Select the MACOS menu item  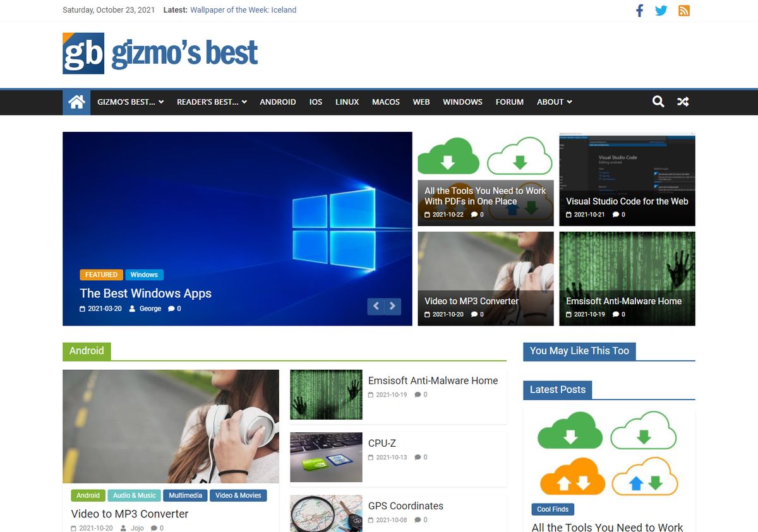[x=385, y=102]
